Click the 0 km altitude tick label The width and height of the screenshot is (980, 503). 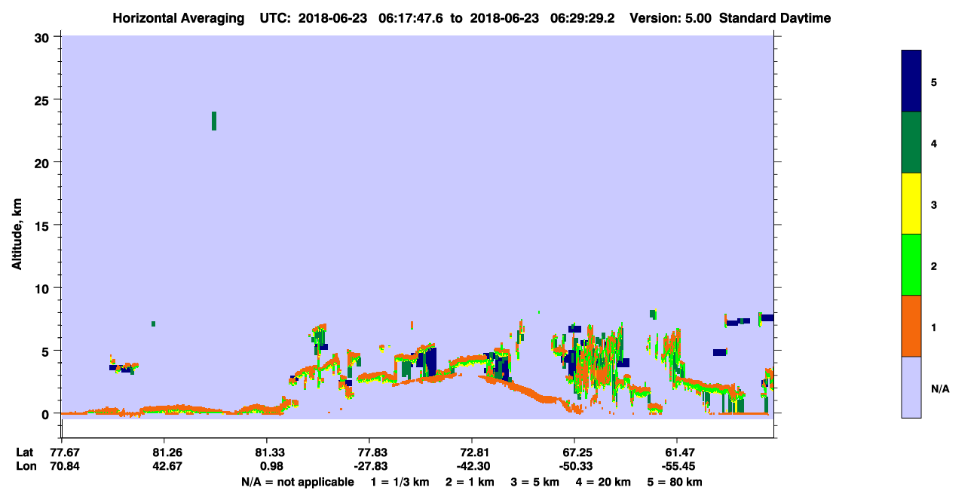(47, 414)
